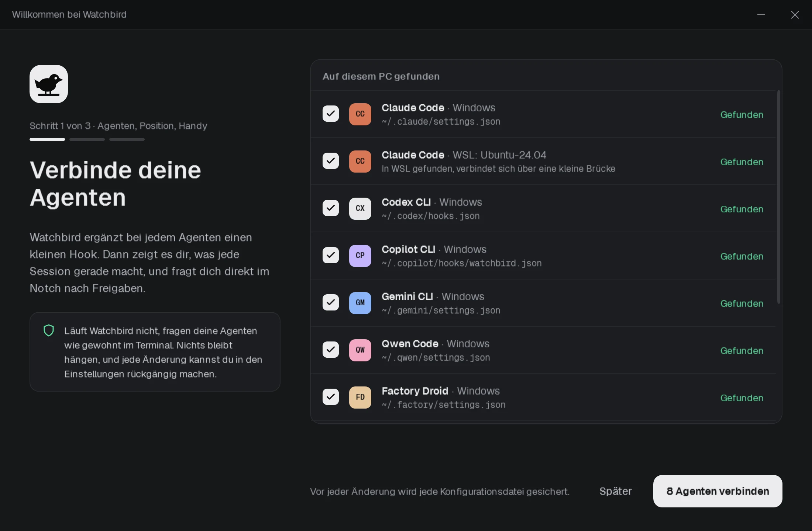Viewport: 812px width, 531px height.
Task: Click the "Willkommen bei Watchbird" window title
Action: (69, 14)
